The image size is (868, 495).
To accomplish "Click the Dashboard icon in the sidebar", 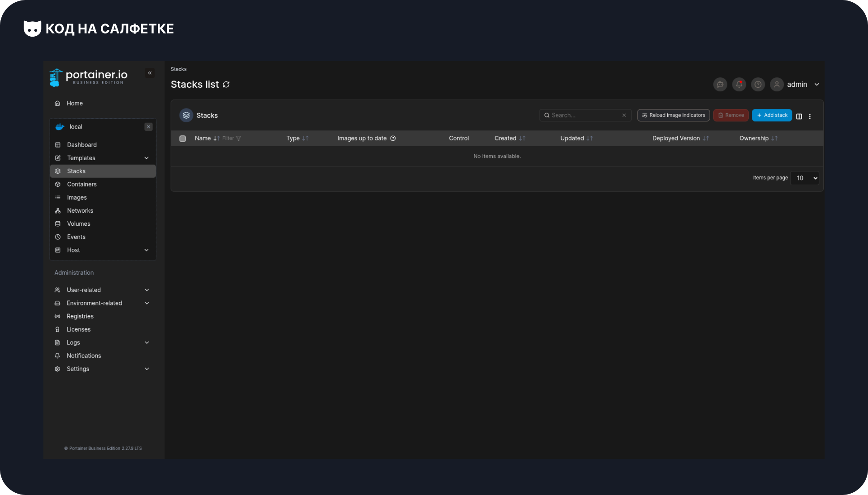I will 58,145.
